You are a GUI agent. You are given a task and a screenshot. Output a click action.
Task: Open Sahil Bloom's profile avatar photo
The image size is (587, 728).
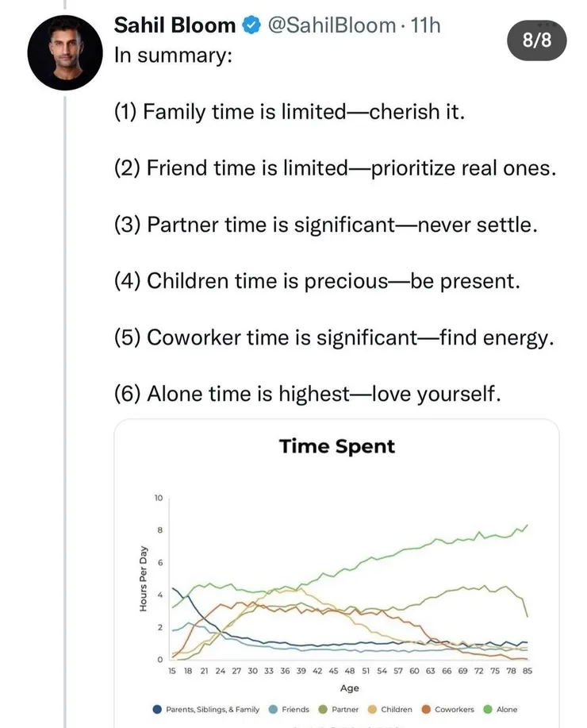65,52
